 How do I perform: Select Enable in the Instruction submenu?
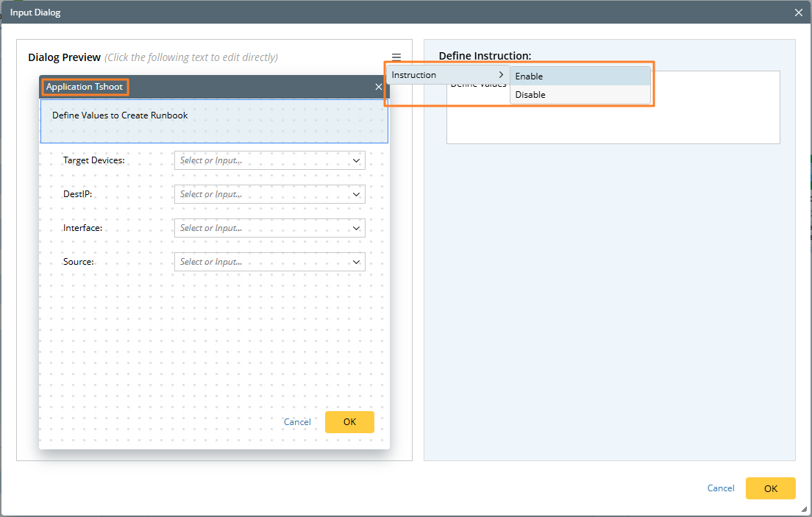580,76
